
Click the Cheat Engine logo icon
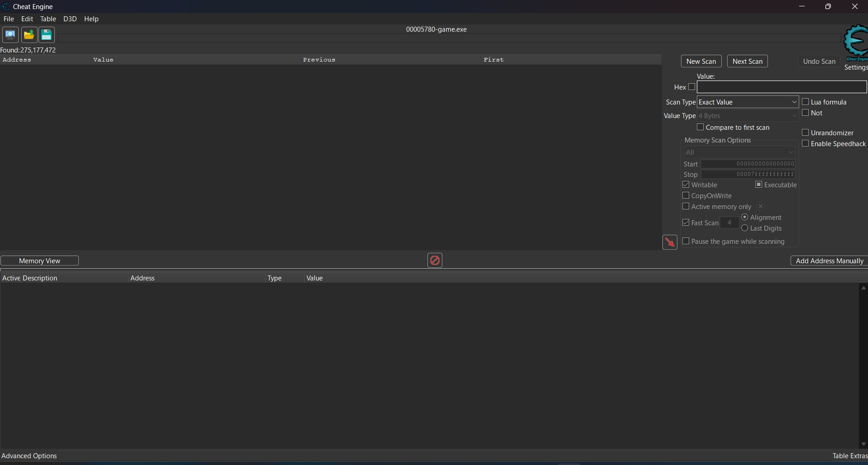pyautogui.click(x=855, y=42)
